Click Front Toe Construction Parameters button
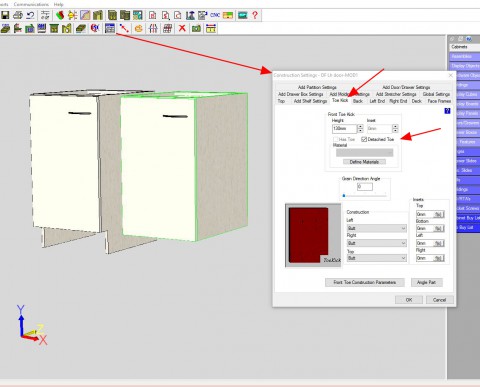 (365, 282)
